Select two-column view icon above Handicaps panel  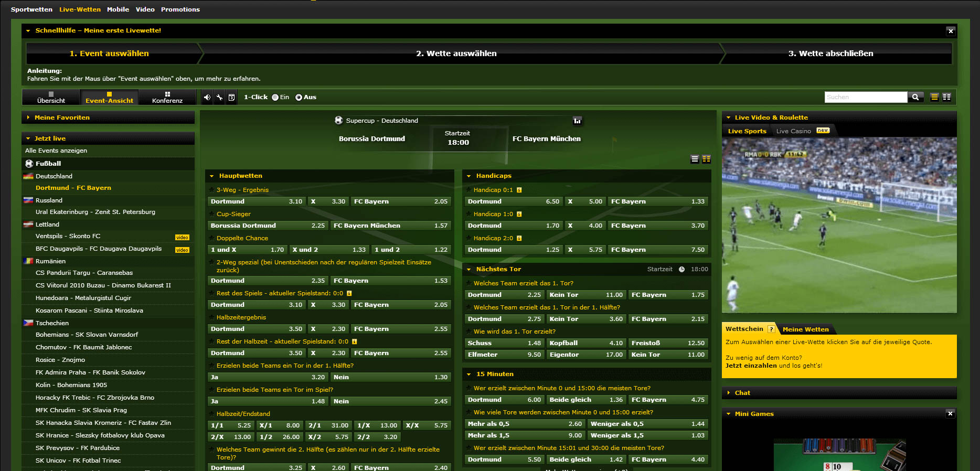tap(706, 159)
